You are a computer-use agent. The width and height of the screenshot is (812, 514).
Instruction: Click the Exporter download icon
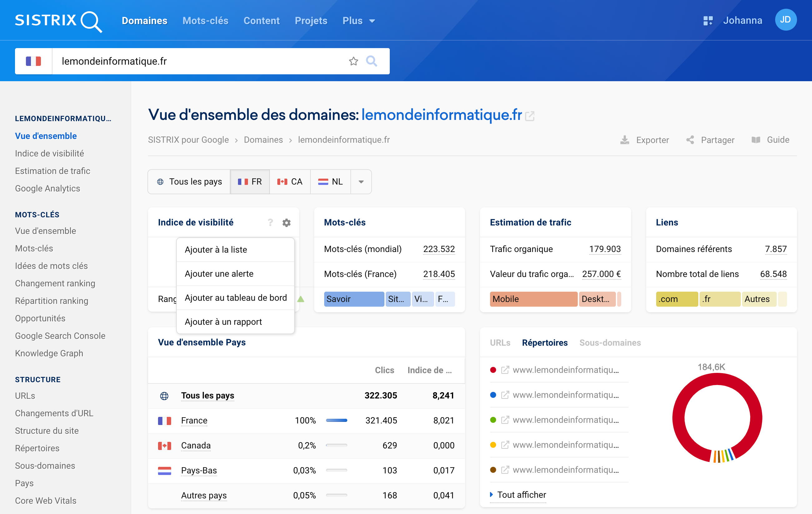(625, 140)
